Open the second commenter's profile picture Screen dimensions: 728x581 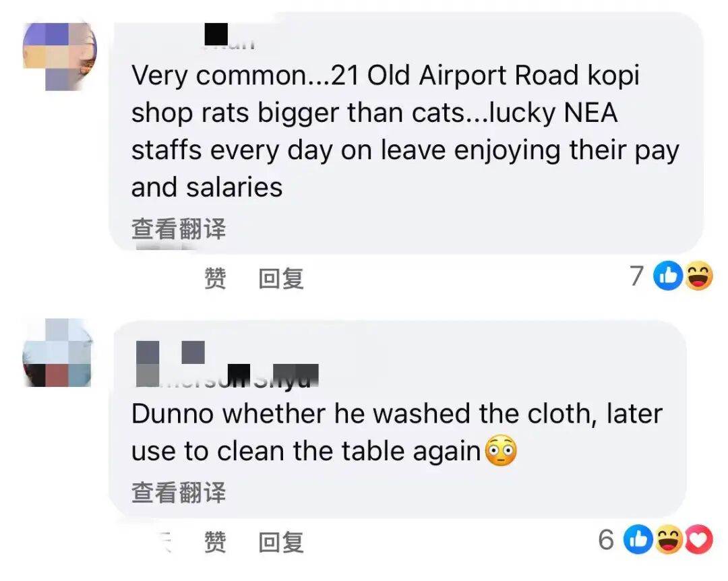click(x=57, y=353)
